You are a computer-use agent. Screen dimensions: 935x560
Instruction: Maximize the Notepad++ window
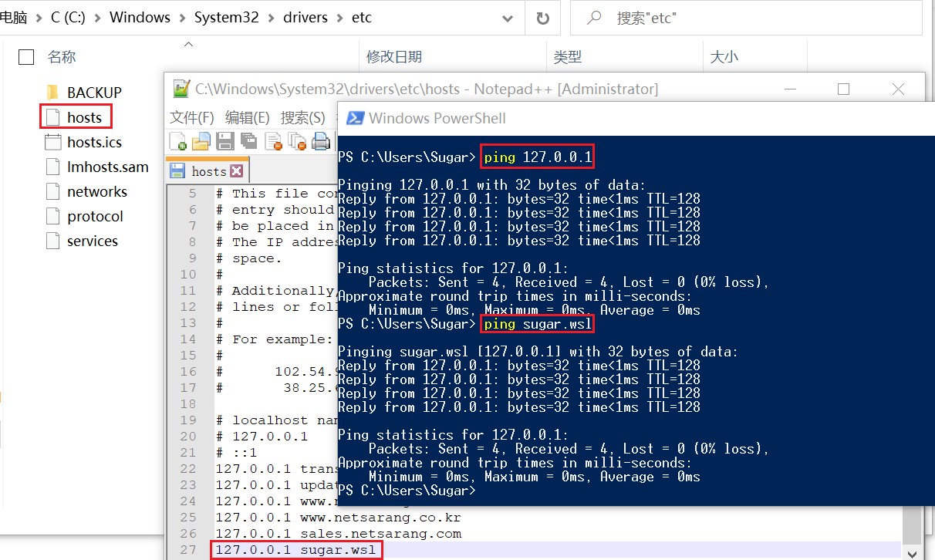point(843,89)
